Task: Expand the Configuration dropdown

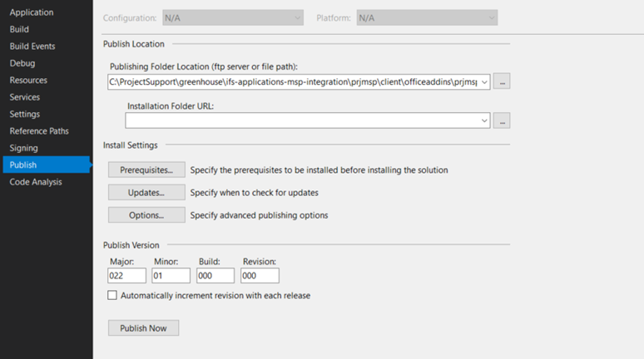Action: (233, 17)
